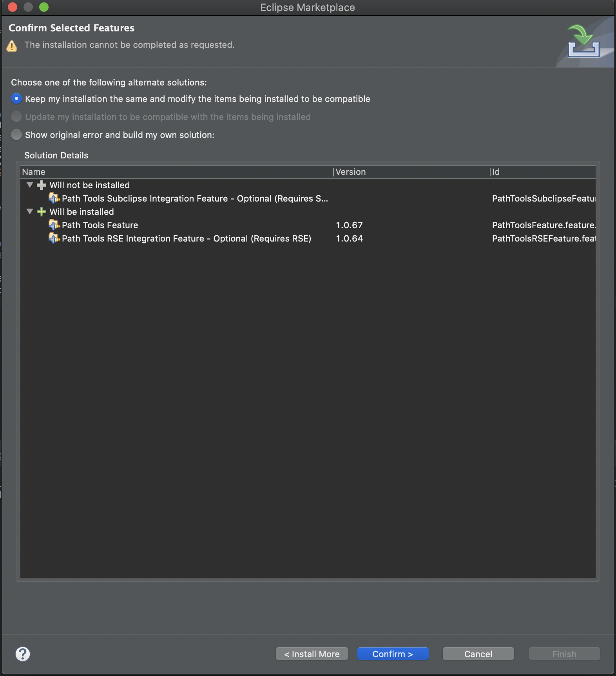Click Id text 'PathToolsRSEFeature.feat'
The width and height of the screenshot is (616, 676).
coord(544,238)
